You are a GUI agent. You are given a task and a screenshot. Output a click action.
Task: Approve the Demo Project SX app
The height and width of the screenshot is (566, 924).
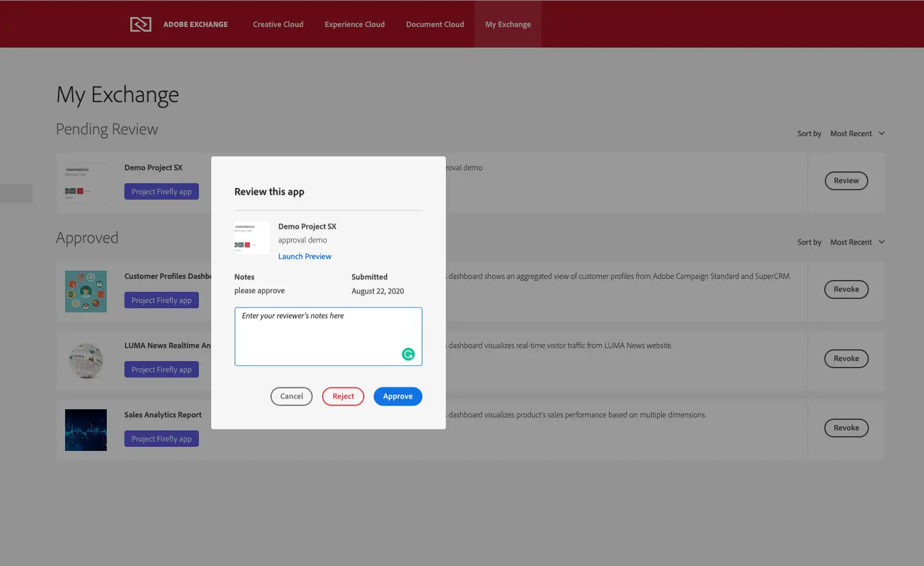coord(398,396)
